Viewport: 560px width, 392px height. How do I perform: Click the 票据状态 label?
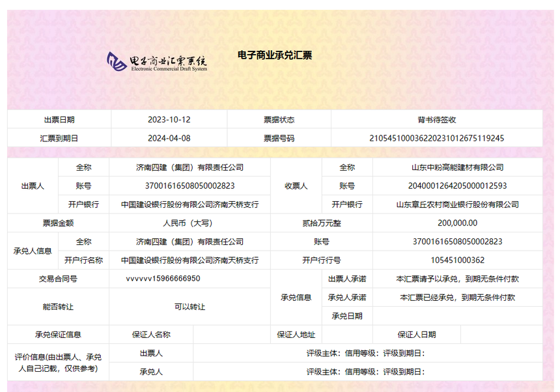[x=279, y=120]
